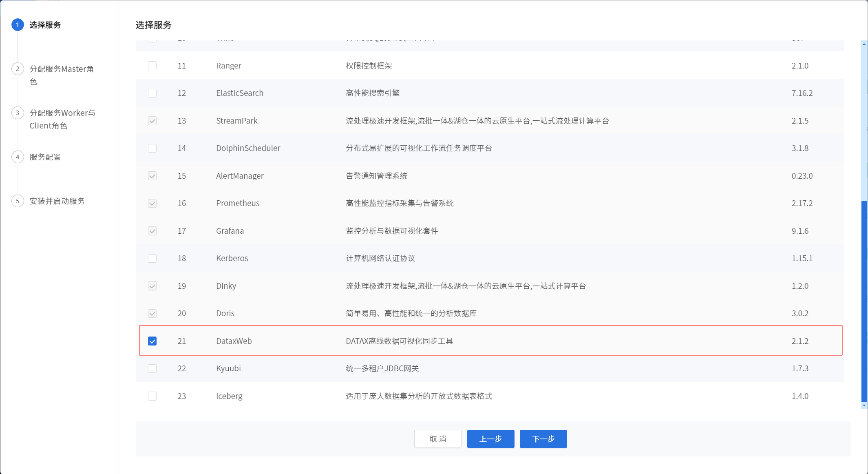Click the 下一步 button
The width and height of the screenshot is (868, 474).
[x=543, y=439]
